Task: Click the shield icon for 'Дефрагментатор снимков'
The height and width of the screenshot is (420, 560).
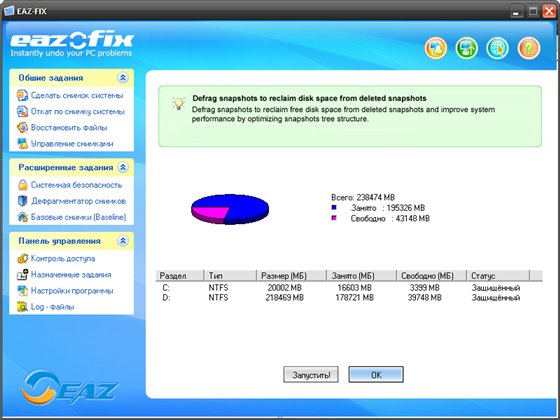Action: tap(22, 201)
